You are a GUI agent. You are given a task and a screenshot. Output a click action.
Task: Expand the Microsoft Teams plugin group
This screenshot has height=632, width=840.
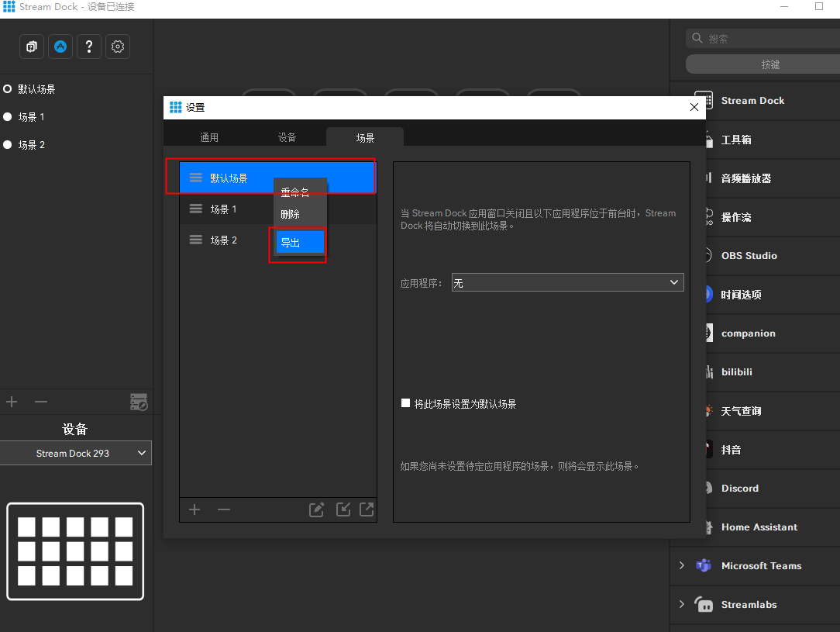pos(681,565)
